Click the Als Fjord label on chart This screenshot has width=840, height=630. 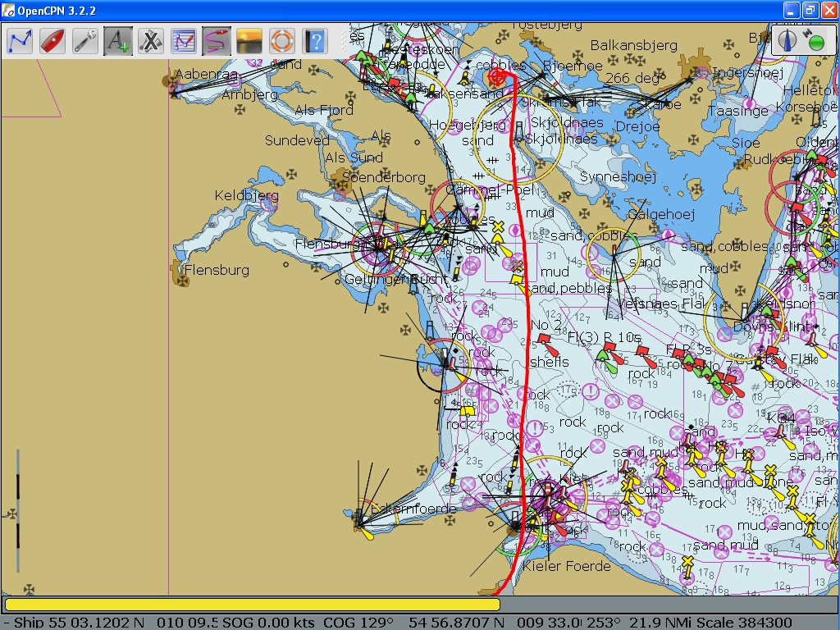pyautogui.click(x=323, y=110)
